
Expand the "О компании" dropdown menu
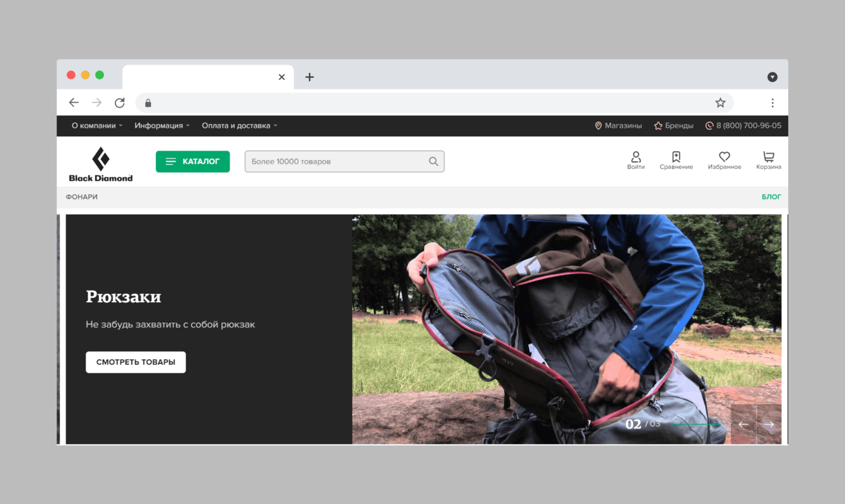pyautogui.click(x=97, y=125)
